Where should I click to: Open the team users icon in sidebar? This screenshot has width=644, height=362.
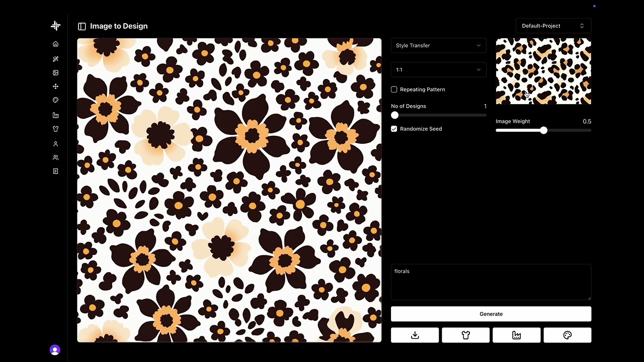tap(55, 157)
